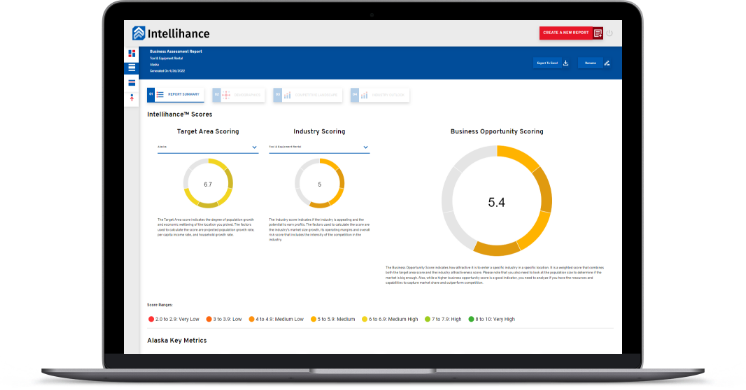Click the 5.4 Business Opportunity donut chart

coord(497,201)
